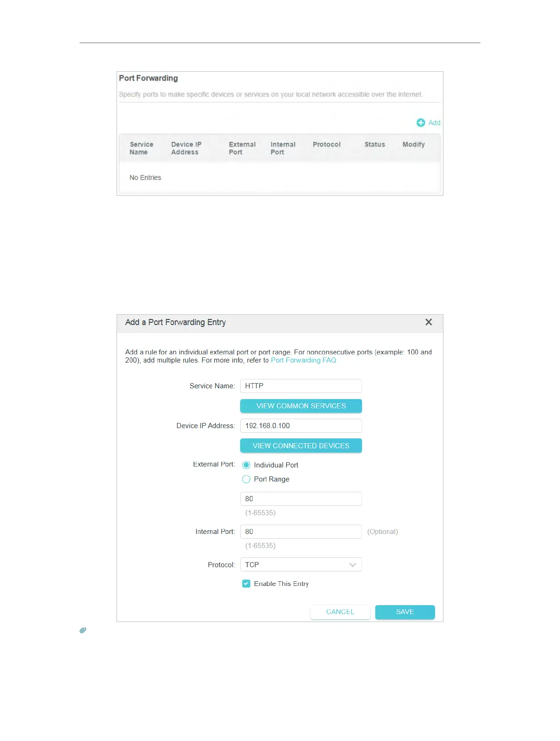Open the Port Forwarding FAQ link
Viewport: 560px width, 741px height.
point(303,360)
